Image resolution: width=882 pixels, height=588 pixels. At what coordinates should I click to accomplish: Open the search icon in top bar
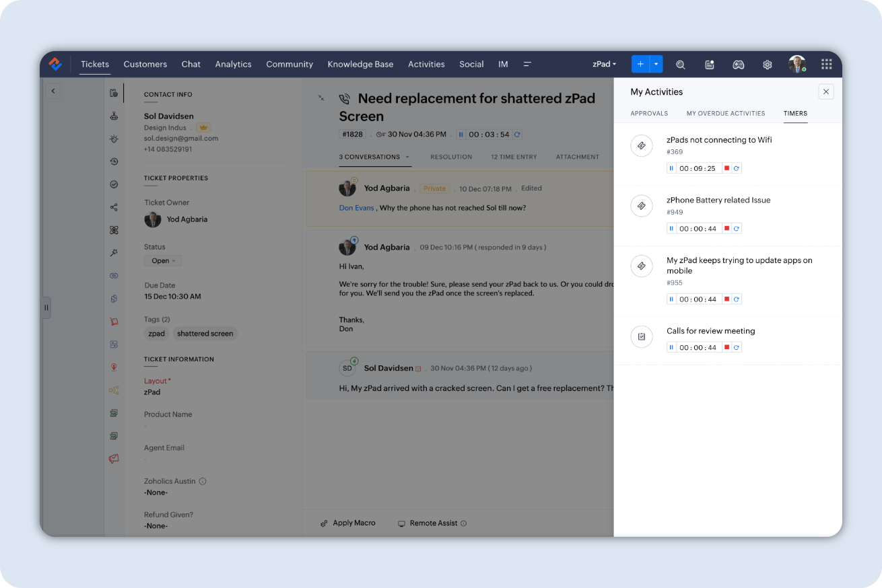[x=680, y=65]
